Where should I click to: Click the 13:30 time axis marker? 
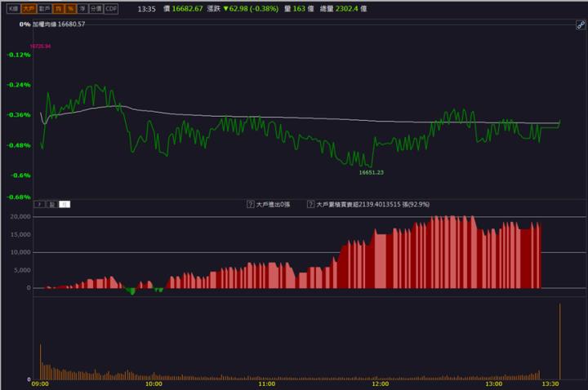[x=550, y=384]
